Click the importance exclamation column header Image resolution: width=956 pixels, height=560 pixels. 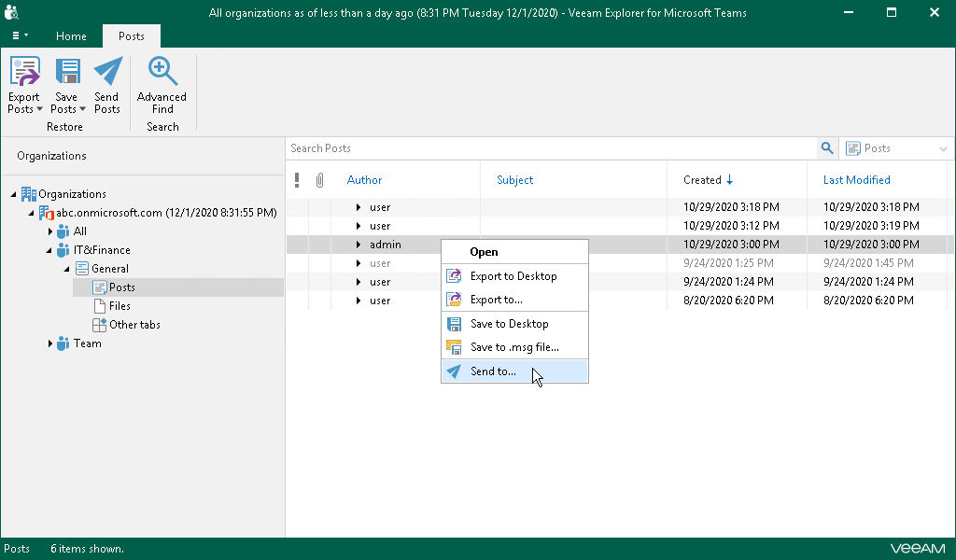pyautogui.click(x=297, y=180)
